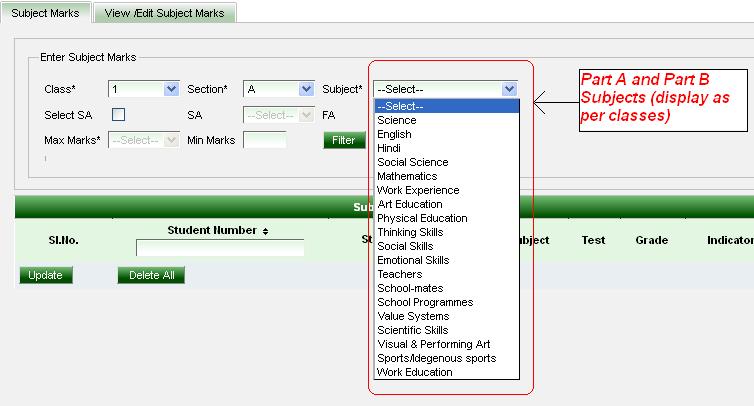
Task: Pick Thinking Skills from subject list
Action: click(410, 232)
